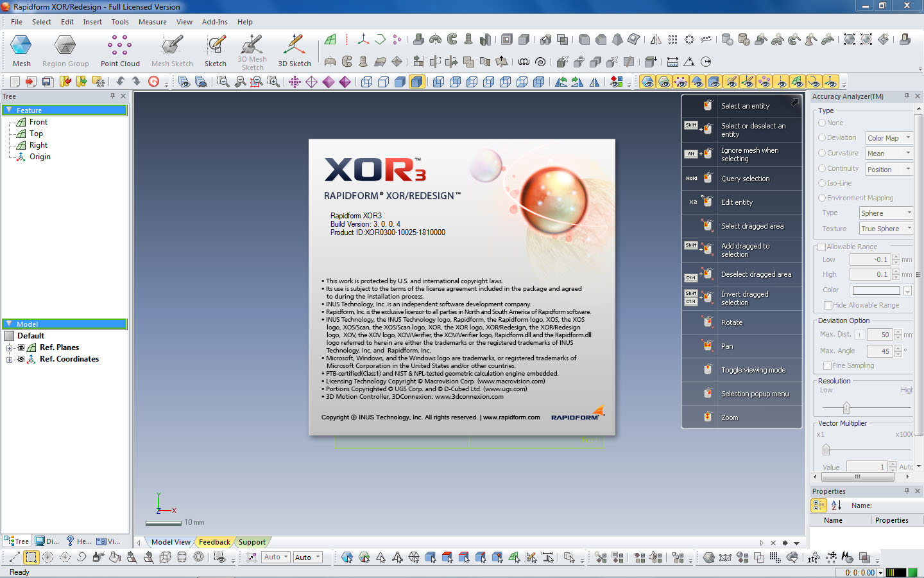
Task: Click the categorized view icon in Properties
Action: click(819, 505)
